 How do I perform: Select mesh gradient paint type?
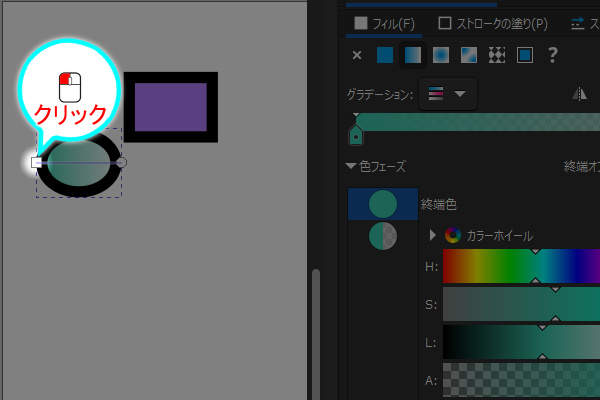469,55
